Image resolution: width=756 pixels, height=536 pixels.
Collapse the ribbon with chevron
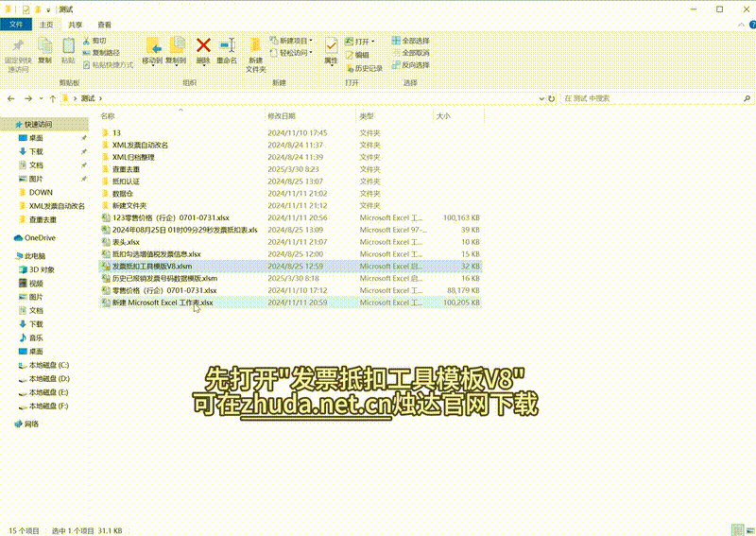tap(741, 25)
